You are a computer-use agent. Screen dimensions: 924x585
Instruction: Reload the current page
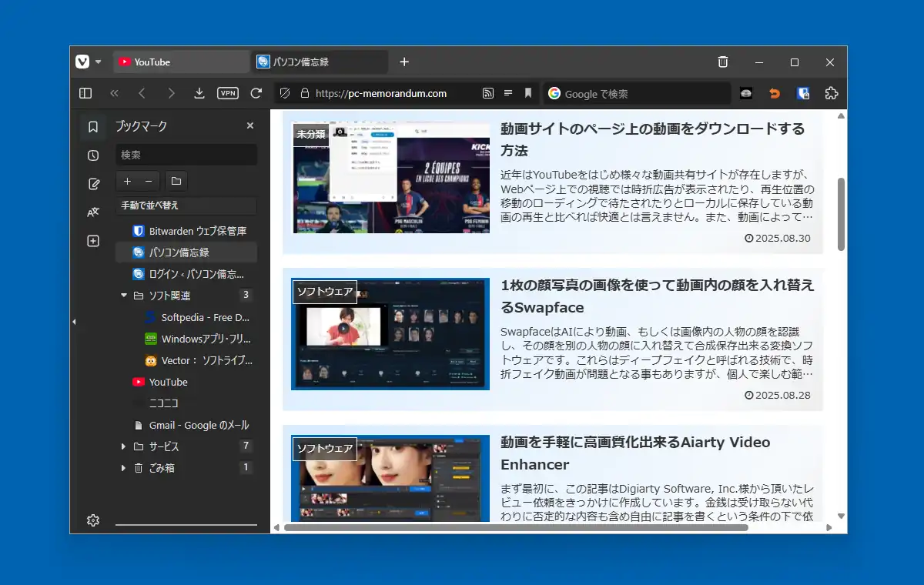(x=256, y=93)
